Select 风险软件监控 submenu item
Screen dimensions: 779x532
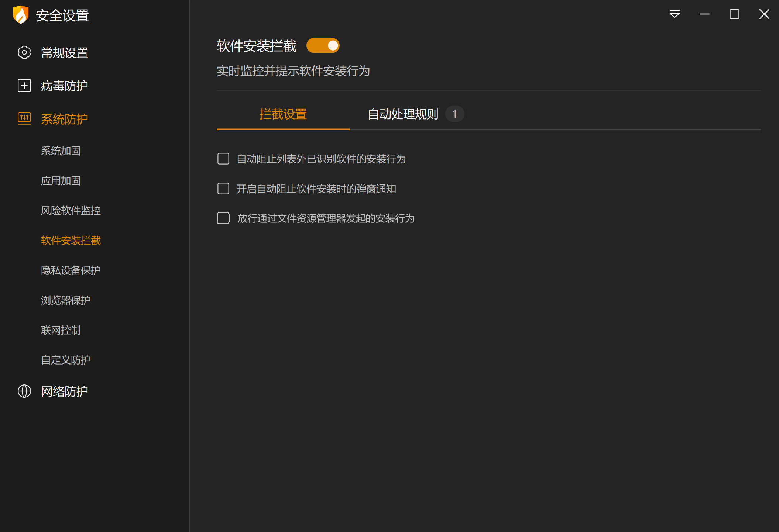click(x=71, y=211)
